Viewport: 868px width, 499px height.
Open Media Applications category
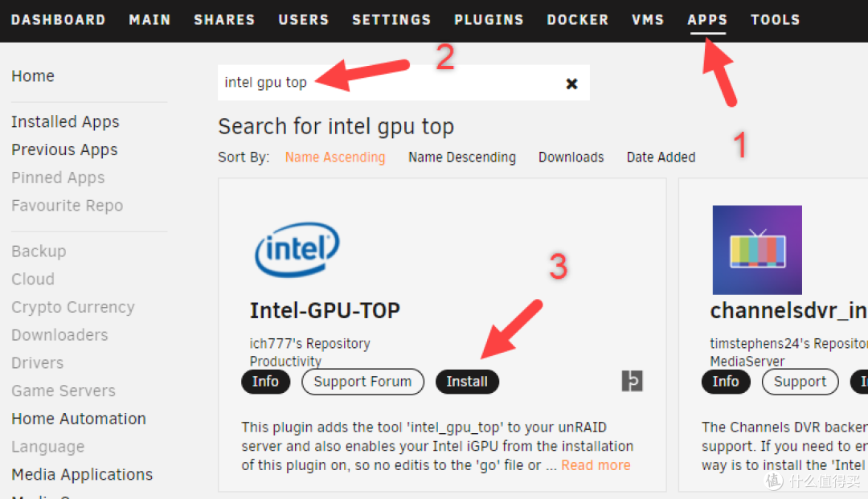tap(82, 475)
